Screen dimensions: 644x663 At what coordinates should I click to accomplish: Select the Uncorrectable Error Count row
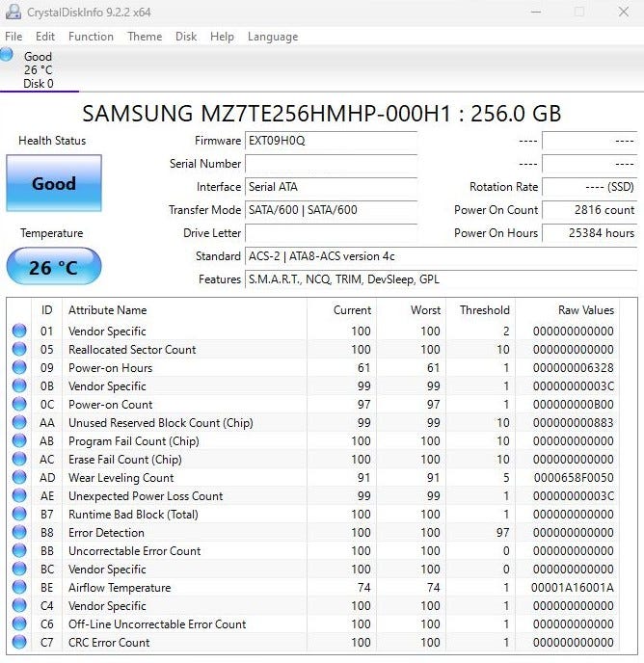pos(135,551)
